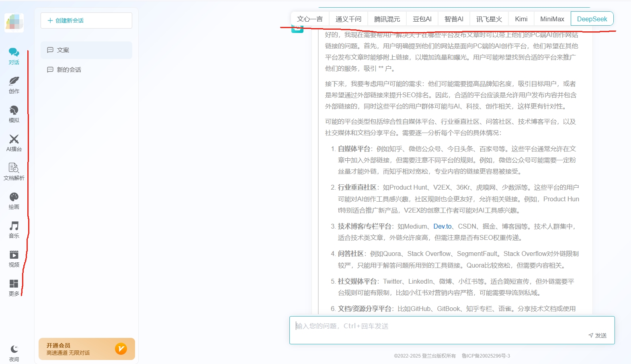Click the bold heading 自媒体平台
631x364 pixels.
pos(354,149)
